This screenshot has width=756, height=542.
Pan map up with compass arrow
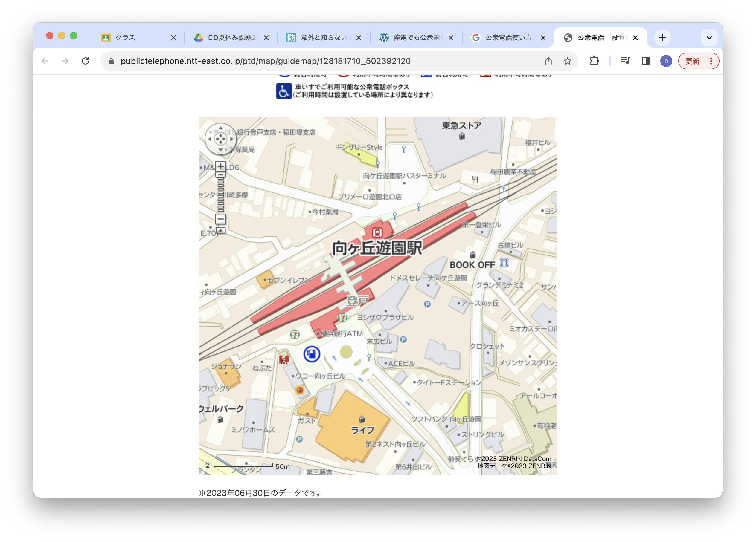(220, 128)
